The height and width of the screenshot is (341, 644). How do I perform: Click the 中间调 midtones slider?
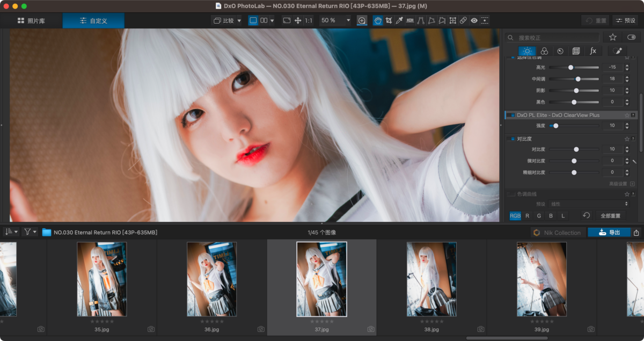(x=574, y=79)
